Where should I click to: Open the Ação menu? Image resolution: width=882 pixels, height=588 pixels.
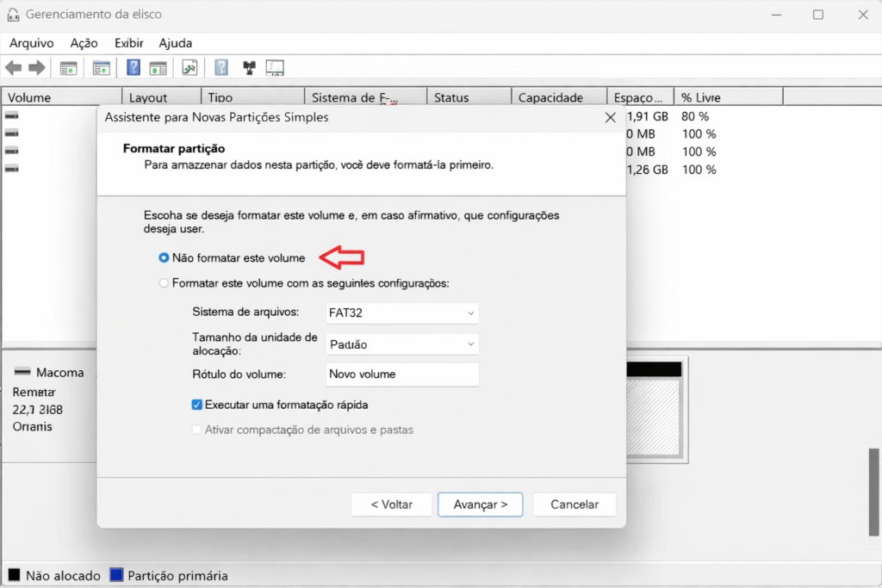point(84,42)
